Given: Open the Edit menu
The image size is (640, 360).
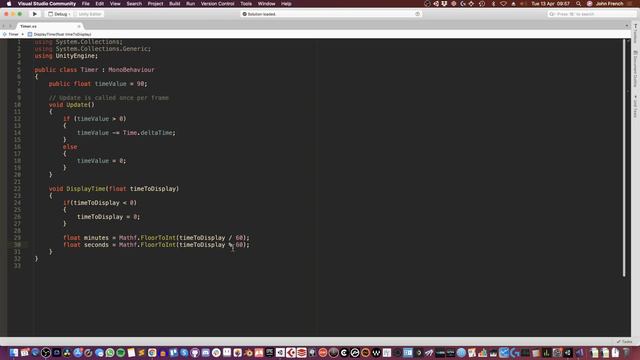Looking at the screenshot, I should tap(100, 4).
